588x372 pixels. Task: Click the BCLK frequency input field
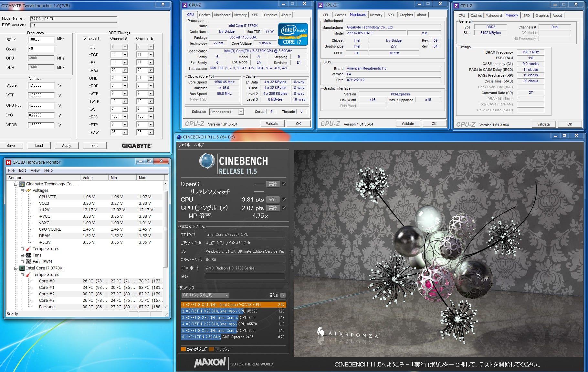pos(41,40)
